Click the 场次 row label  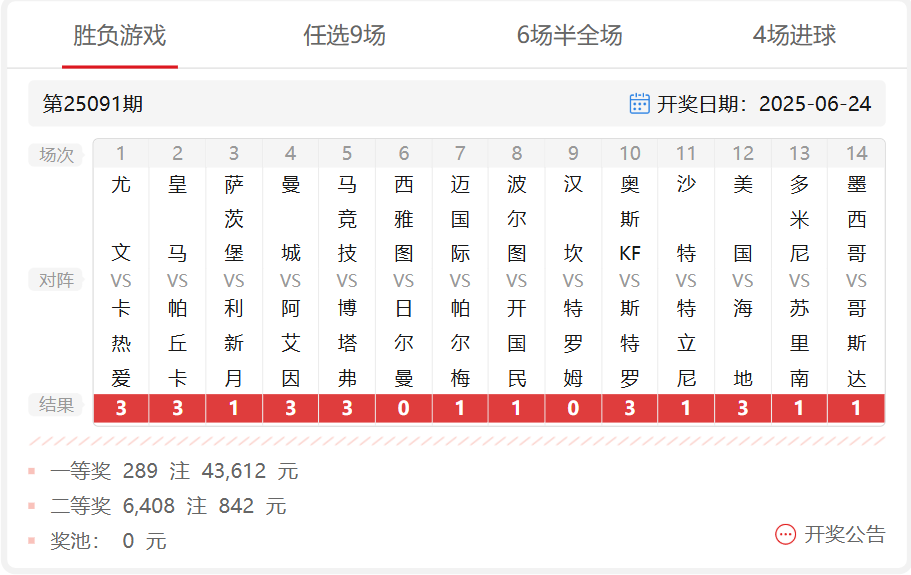[x=56, y=155]
